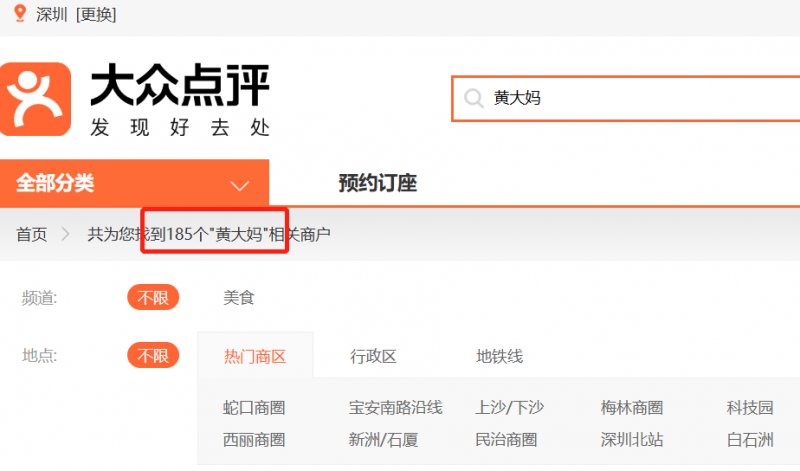Click the breadcrumb chevron after 首页

coord(65,234)
